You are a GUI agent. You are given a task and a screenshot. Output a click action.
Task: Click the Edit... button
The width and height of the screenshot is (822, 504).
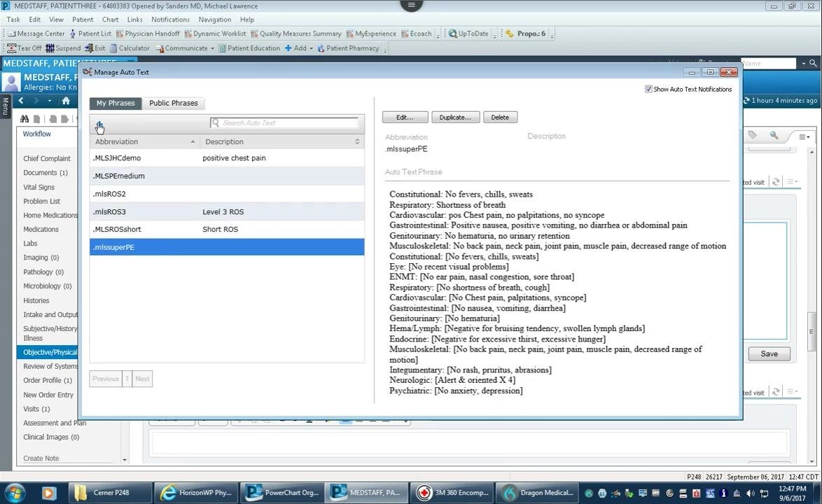pyautogui.click(x=405, y=118)
